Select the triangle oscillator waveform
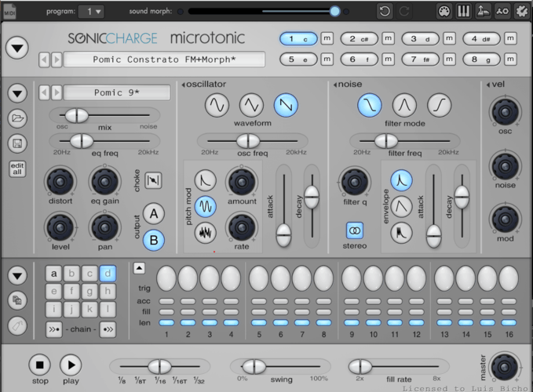Viewport: 533px width, 392px height. click(251, 105)
